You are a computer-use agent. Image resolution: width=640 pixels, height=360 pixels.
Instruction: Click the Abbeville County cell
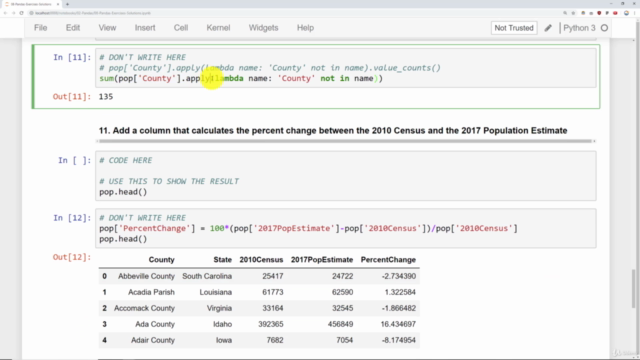[146, 276]
